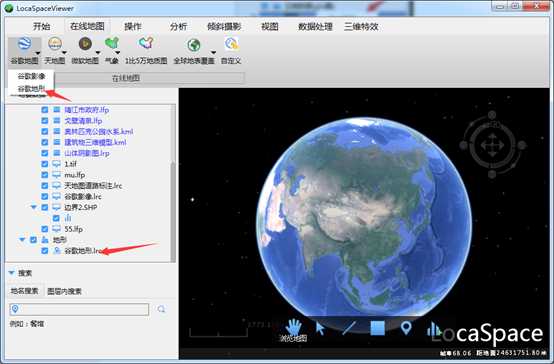Uncheck the 1.tif layer checkbox

coord(45,164)
